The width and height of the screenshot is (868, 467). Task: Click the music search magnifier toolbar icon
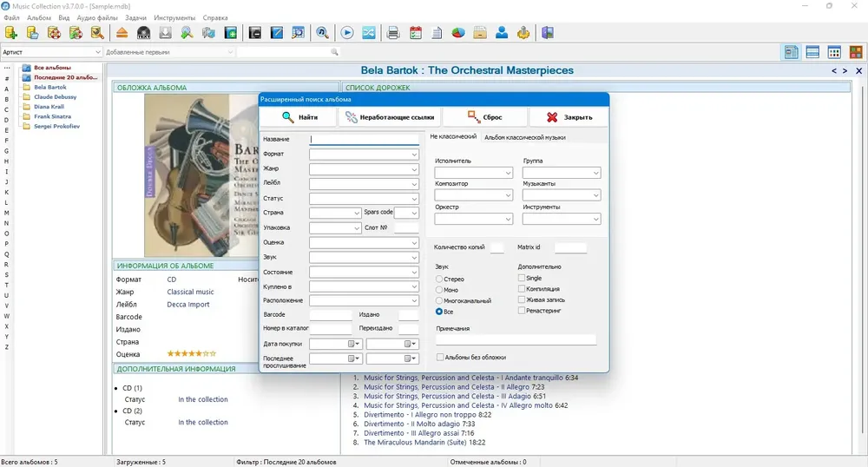322,33
